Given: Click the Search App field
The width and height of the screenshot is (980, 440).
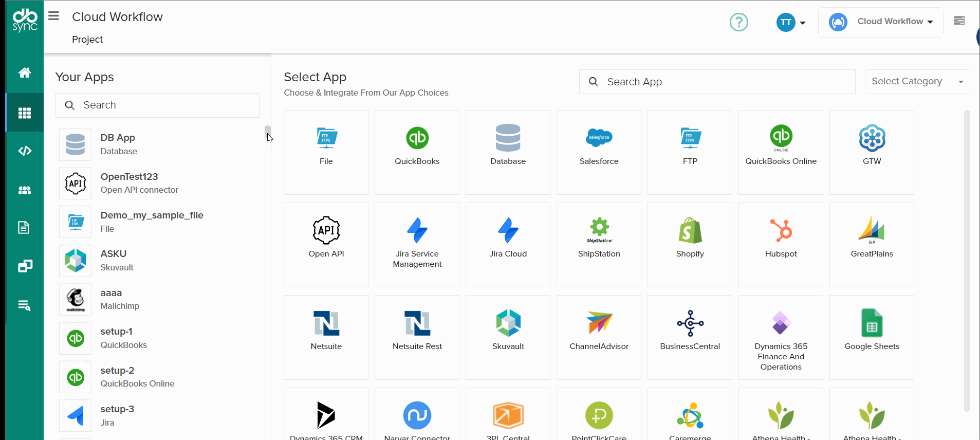Looking at the screenshot, I should pyautogui.click(x=717, y=82).
